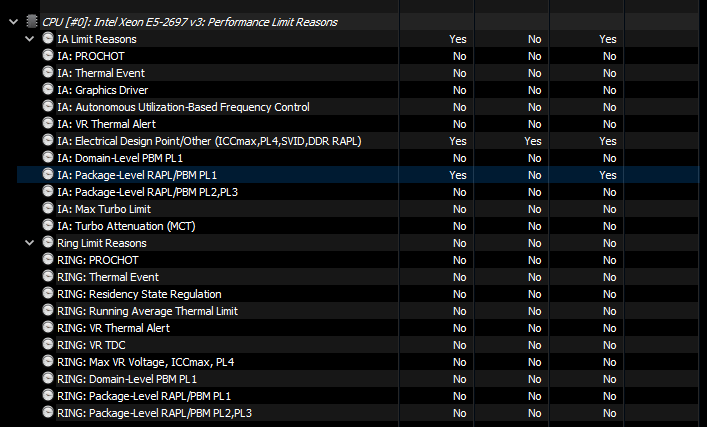This screenshot has width=707, height=427.
Task: Click last-column Yes for IA: Package-Level RAPL/PBM PL1
Action: 608,175
